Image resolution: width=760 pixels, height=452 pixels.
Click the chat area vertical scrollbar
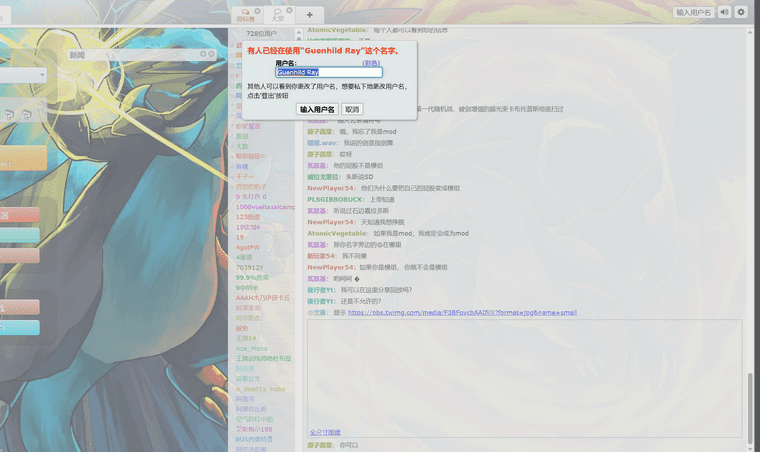[751, 400]
